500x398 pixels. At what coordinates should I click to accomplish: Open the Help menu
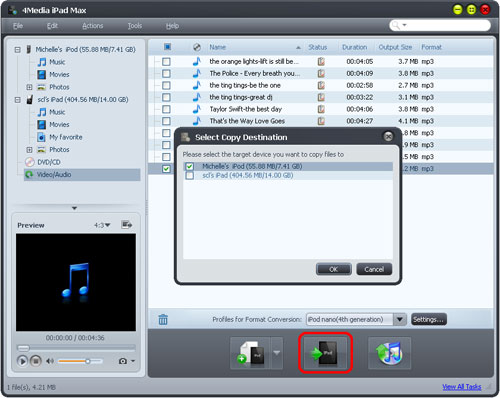coord(172,26)
